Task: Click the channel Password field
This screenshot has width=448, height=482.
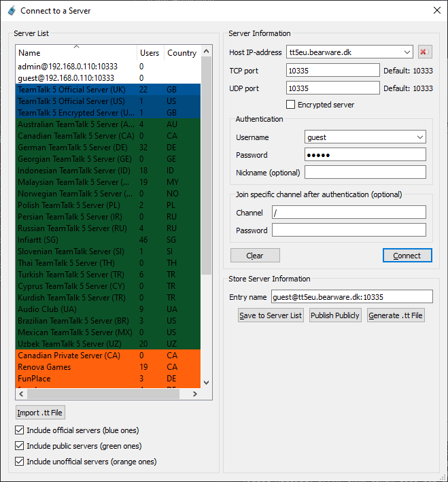Action: (x=349, y=230)
